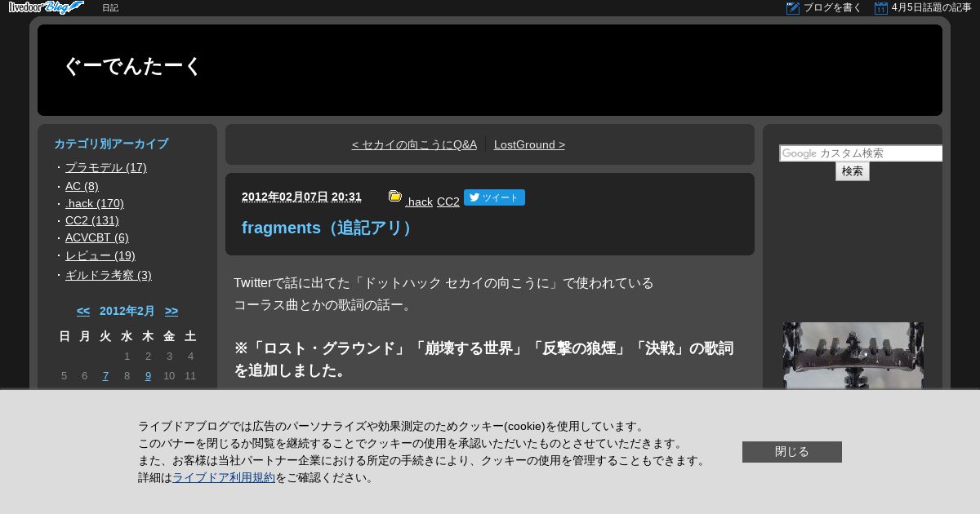The height and width of the screenshot is (514, 980).
Task: Open the .hack tag in post header
Action: point(419,202)
